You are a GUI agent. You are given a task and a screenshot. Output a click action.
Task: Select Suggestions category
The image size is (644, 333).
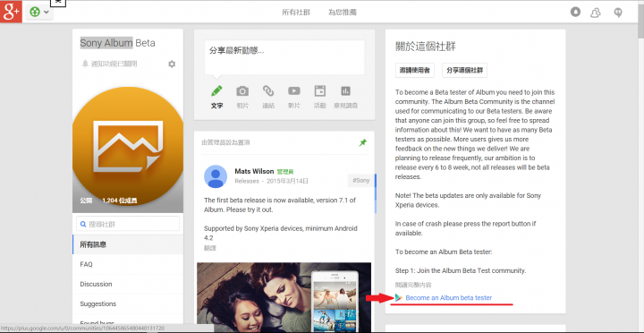128,303
